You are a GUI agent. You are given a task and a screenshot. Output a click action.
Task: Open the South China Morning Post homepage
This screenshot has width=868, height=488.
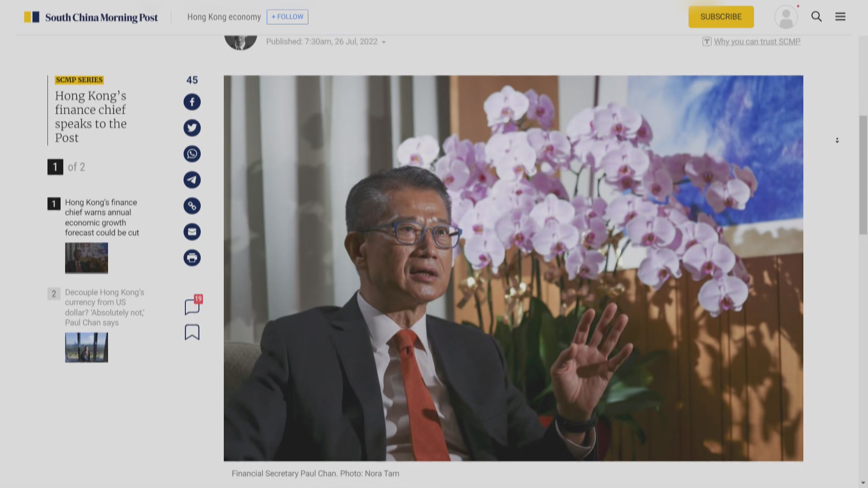pyautogui.click(x=90, y=17)
